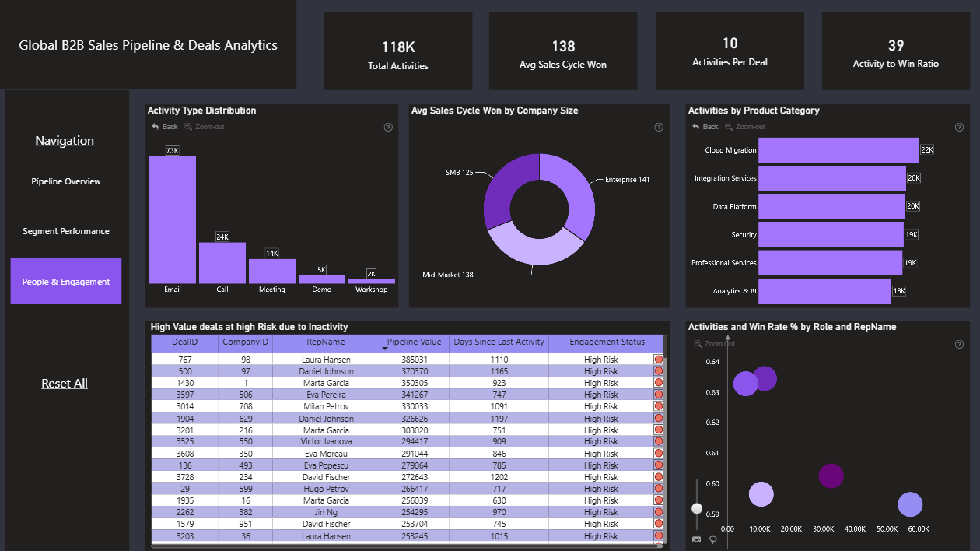Click the Activity to Win Ratio card
The height and width of the screenshot is (551, 980).
pos(895,51)
